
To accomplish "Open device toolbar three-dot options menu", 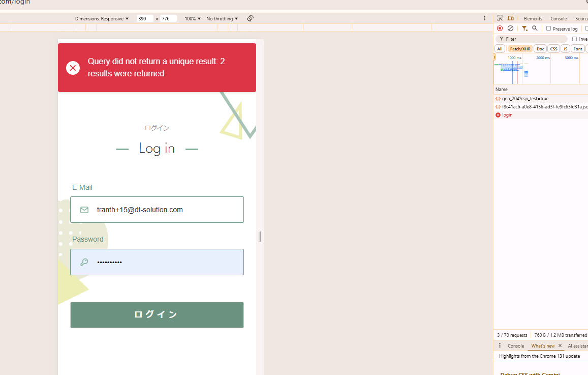I will point(484,18).
